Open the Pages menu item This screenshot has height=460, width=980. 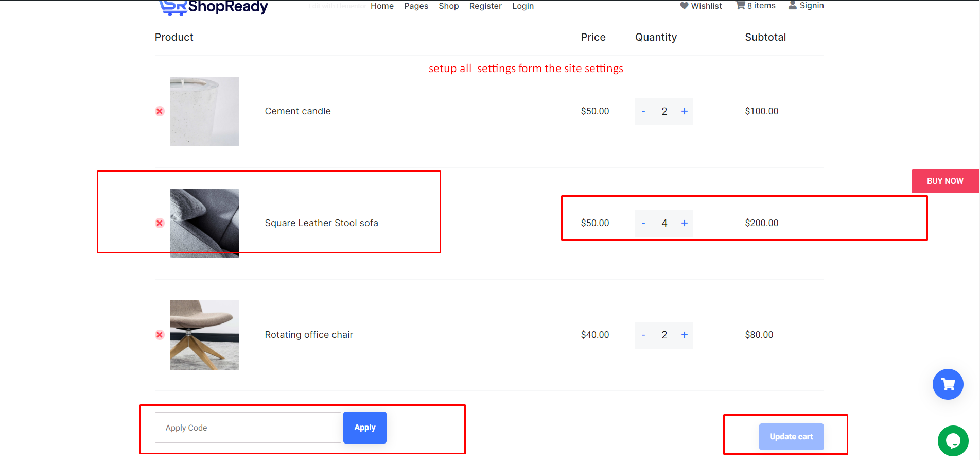[x=416, y=6]
